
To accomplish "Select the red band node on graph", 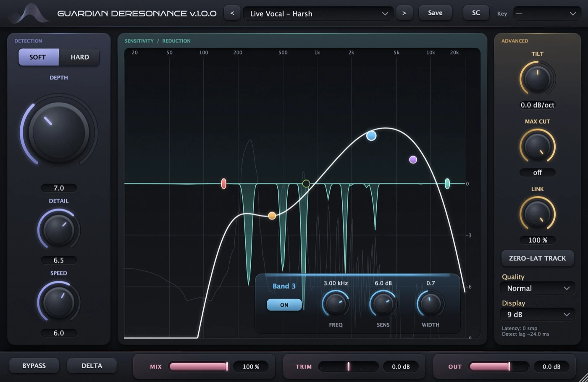I will point(224,184).
